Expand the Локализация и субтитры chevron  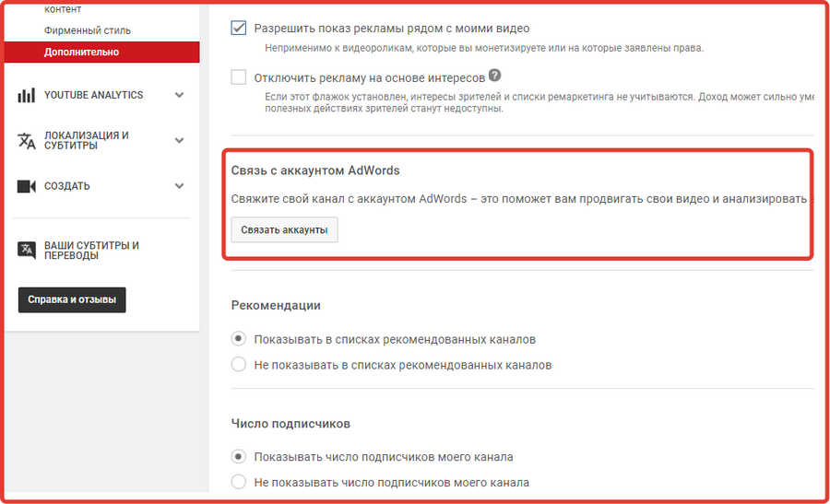click(x=180, y=141)
